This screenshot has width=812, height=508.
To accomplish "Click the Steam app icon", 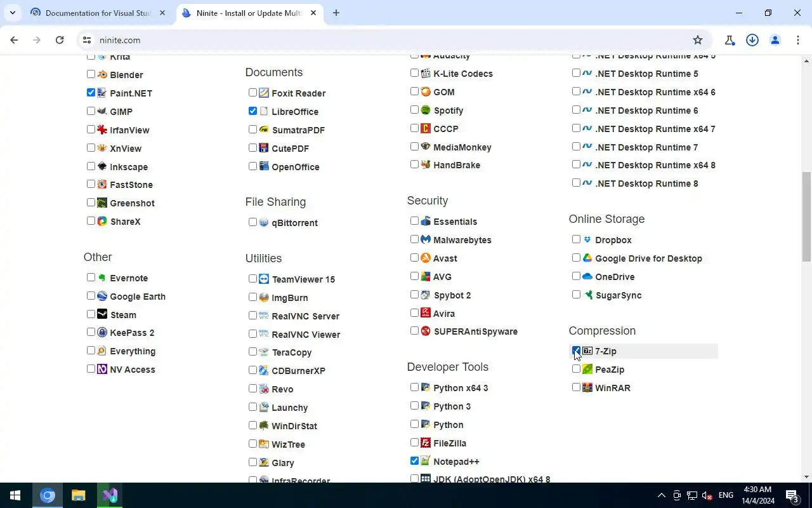I will click(x=102, y=314).
